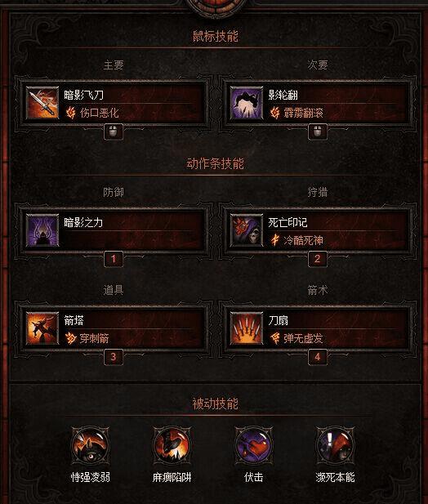Click the 伤口恶化 rune name
Screen dimensions: 428x504
[x=100, y=113]
